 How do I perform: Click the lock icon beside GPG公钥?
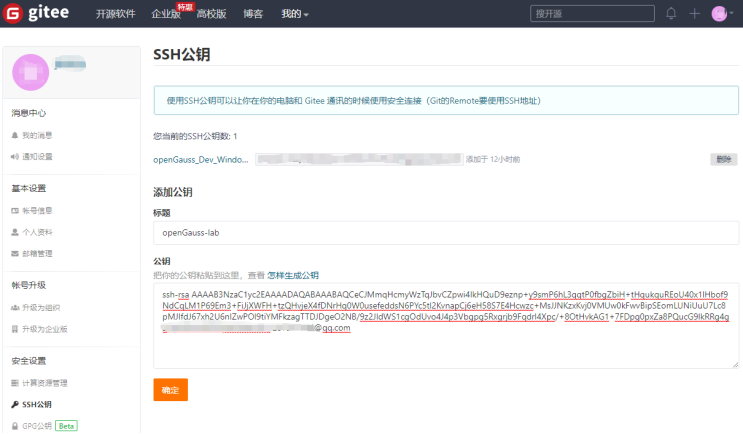point(15,426)
